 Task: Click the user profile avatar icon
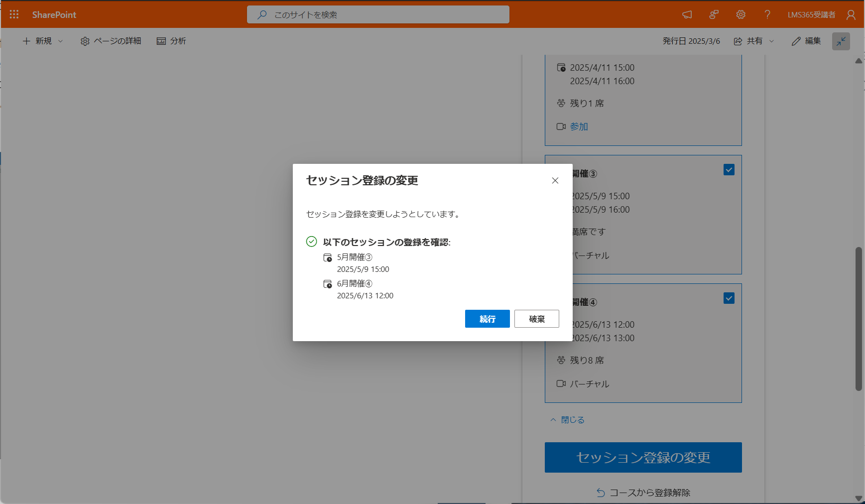[x=851, y=15]
